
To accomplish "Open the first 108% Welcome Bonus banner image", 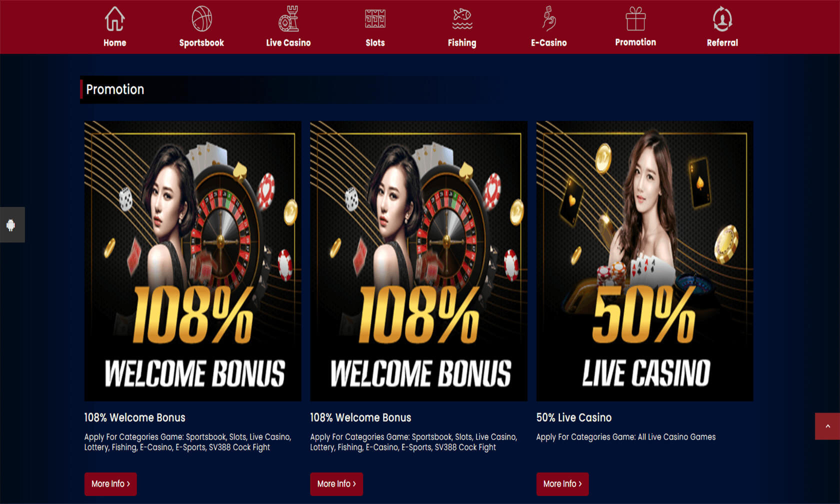I will [192, 261].
